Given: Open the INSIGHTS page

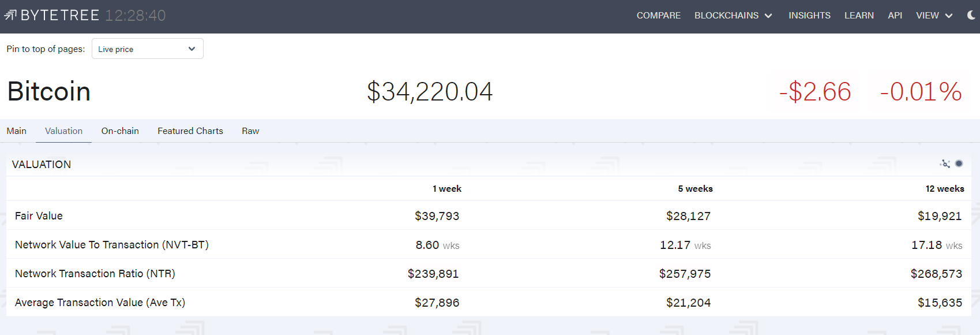Looking at the screenshot, I should (x=809, y=16).
